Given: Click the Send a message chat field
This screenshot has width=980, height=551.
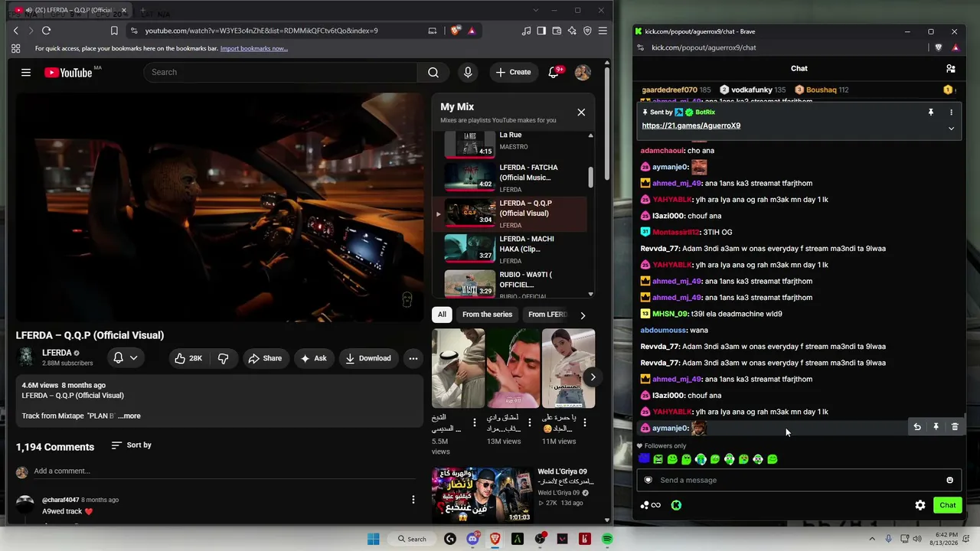Looking at the screenshot, I should click(799, 481).
